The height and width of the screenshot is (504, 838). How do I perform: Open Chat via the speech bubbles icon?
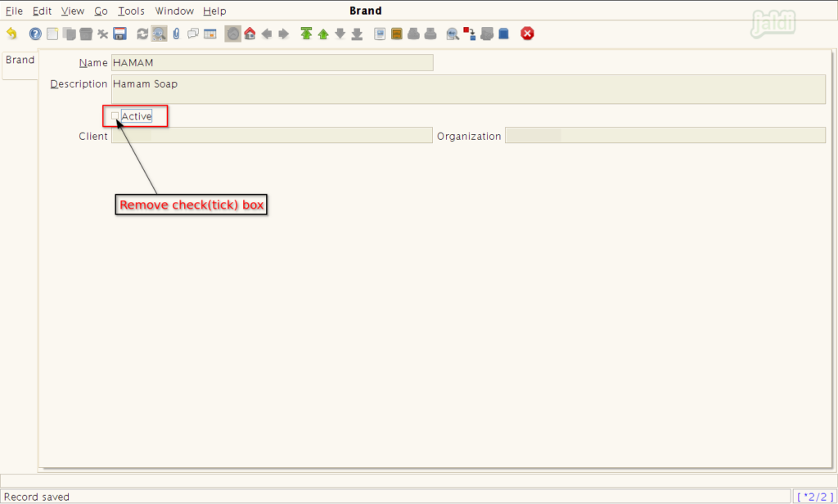coord(193,34)
